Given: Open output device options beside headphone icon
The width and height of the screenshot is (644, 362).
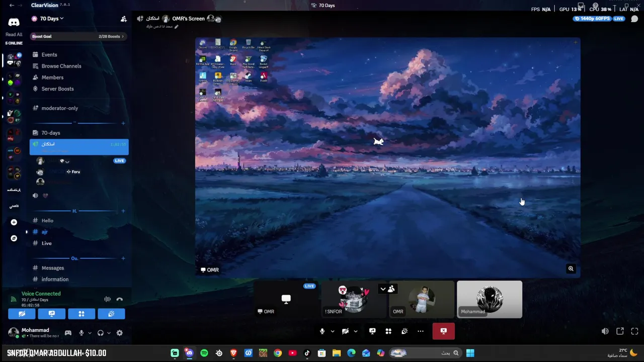Looking at the screenshot, I should pos(109,333).
